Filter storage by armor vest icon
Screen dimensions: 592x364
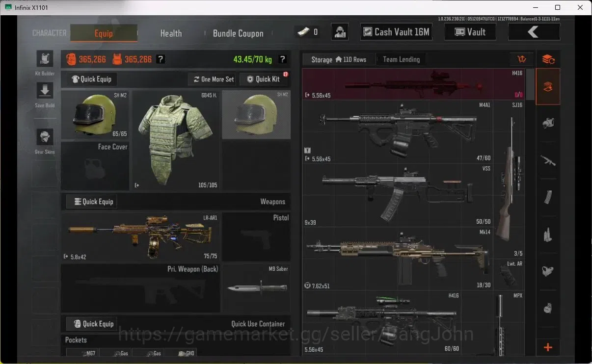[548, 124]
